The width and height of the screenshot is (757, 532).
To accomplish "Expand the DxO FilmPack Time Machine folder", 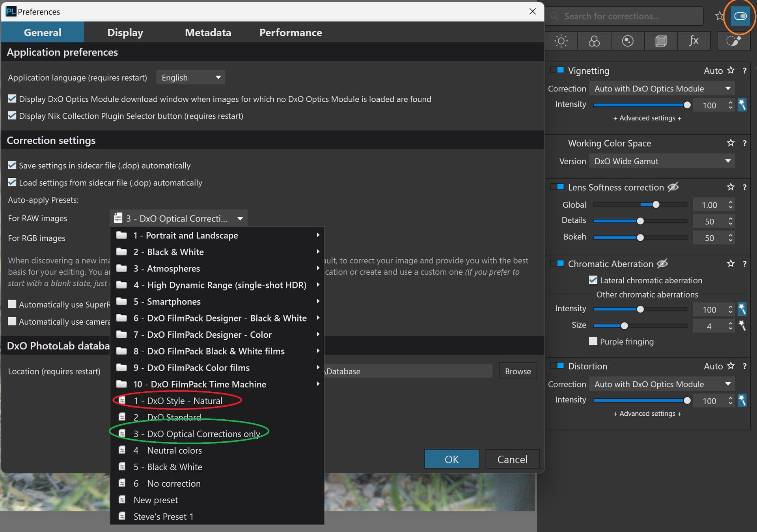I will click(x=217, y=384).
